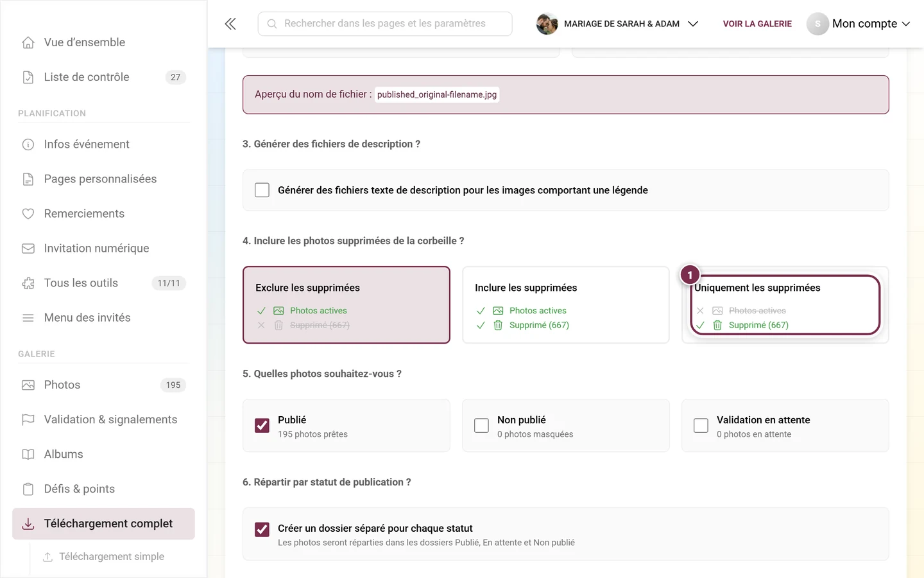Check the Non publié checkbox

(481, 426)
